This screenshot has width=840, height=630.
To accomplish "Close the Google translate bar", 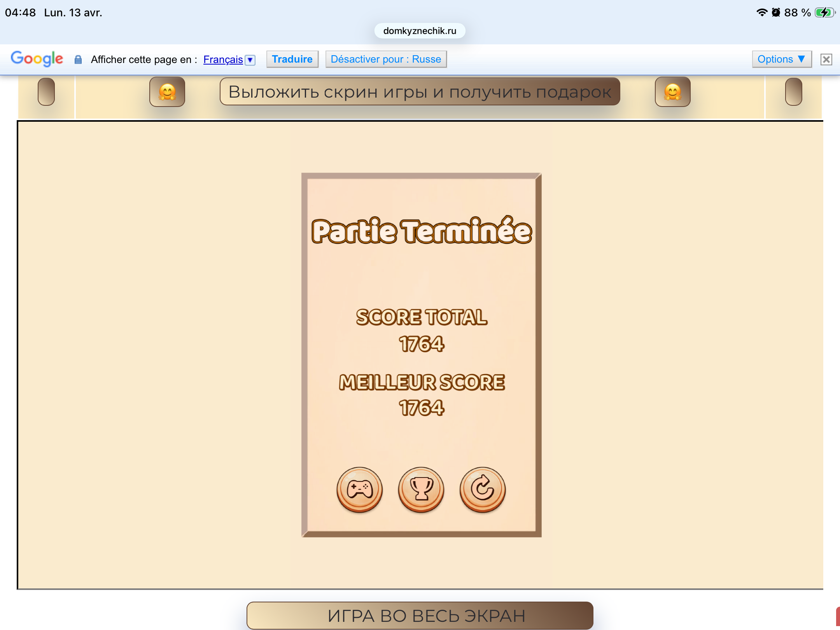I will point(826,59).
